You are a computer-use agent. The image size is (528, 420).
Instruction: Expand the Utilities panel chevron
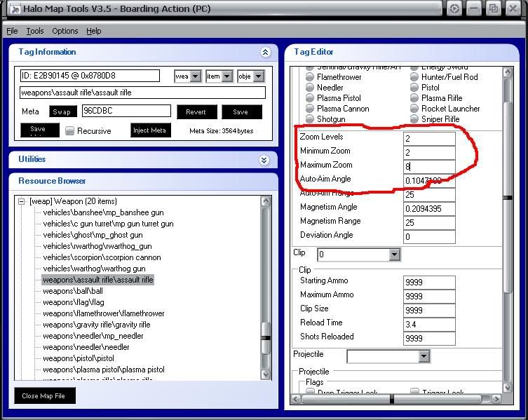pos(264,160)
